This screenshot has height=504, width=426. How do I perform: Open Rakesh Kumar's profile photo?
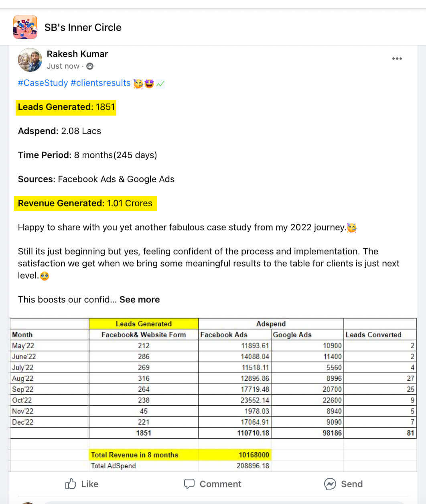point(30,60)
